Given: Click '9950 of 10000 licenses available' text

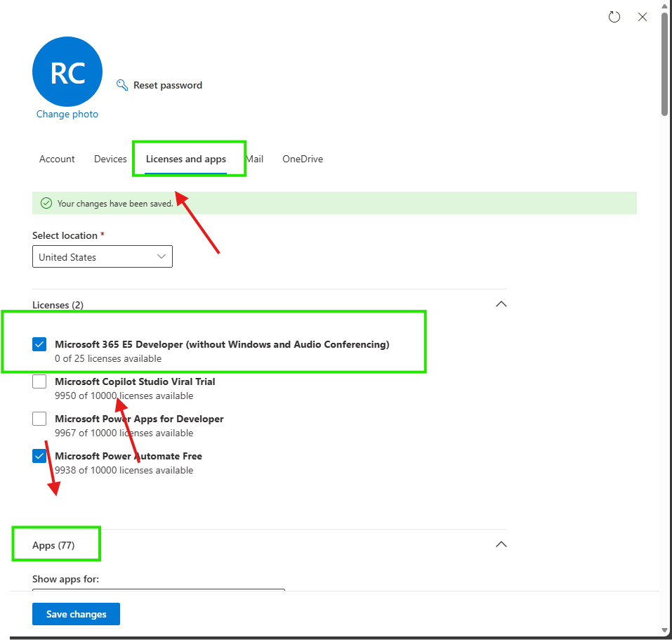Looking at the screenshot, I should coord(124,396).
